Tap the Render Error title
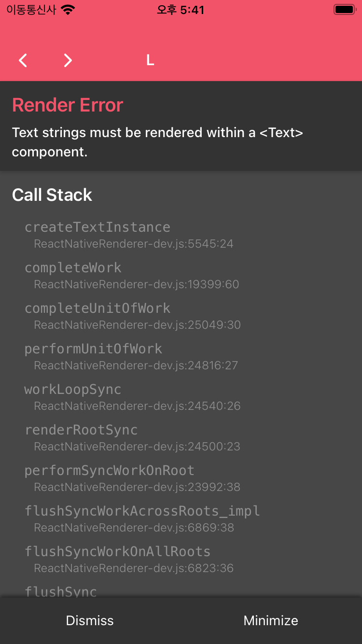Viewport: 362px width, 644px height. [68, 105]
